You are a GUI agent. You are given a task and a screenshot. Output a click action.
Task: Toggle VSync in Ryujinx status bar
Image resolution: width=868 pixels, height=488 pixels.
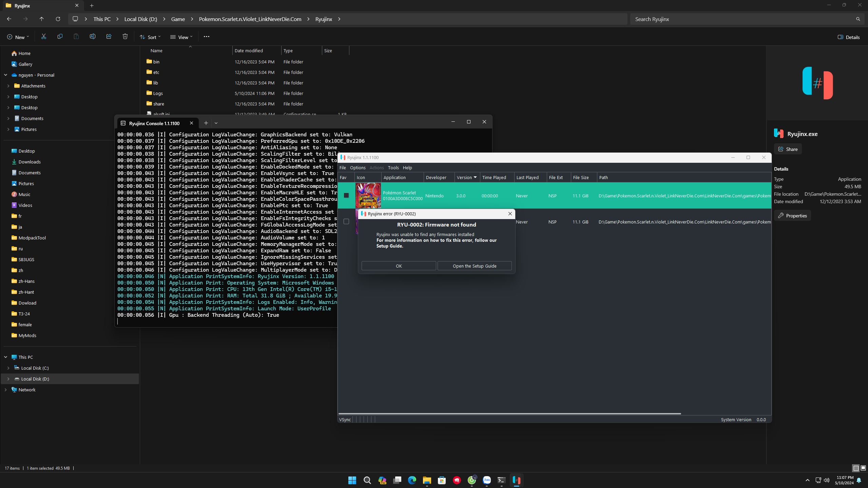coord(345,419)
